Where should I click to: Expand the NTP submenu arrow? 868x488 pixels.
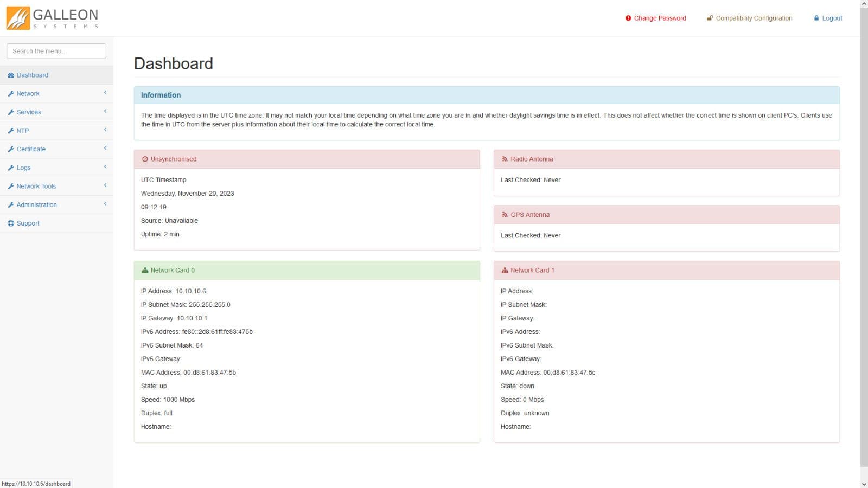[x=105, y=130]
